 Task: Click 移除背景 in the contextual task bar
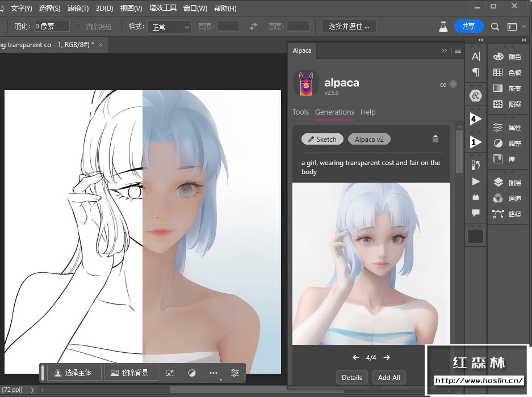tap(131, 373)
